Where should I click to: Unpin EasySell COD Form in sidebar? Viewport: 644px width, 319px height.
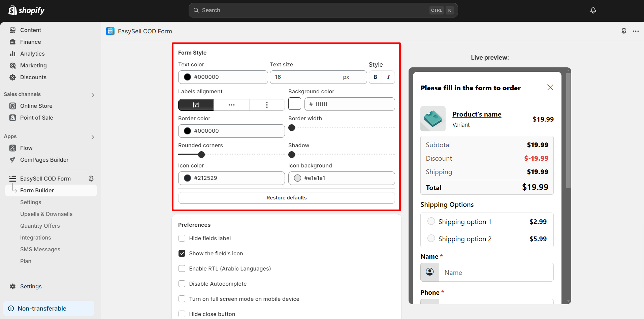(x=91, y=179)
